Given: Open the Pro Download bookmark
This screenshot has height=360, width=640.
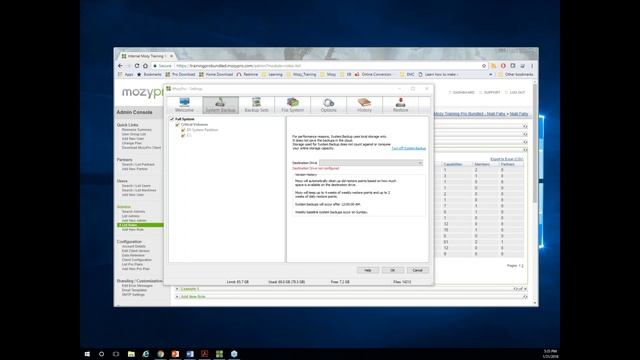Looking at the screenshot, I should coord(180,75).
